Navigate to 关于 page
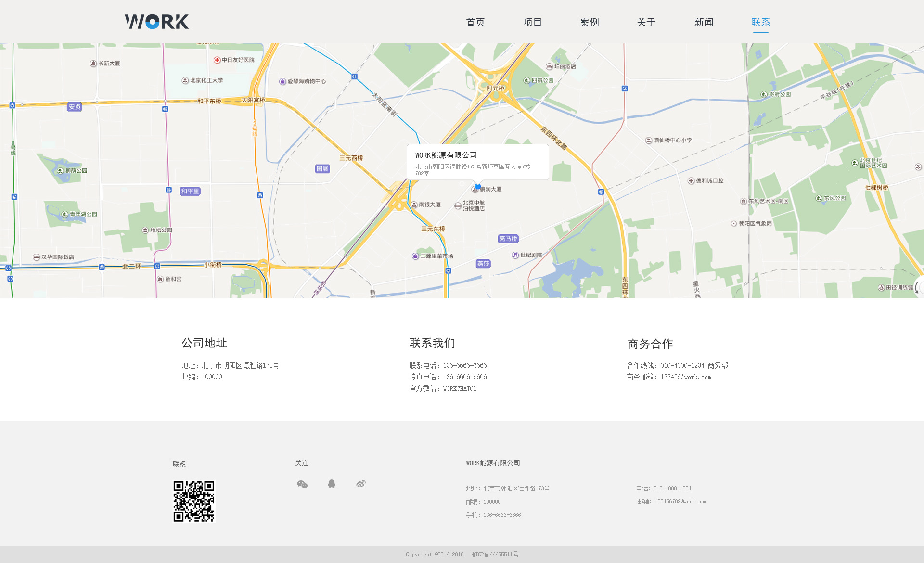This screenshot has height=563, width=924. tap(646, 22)
